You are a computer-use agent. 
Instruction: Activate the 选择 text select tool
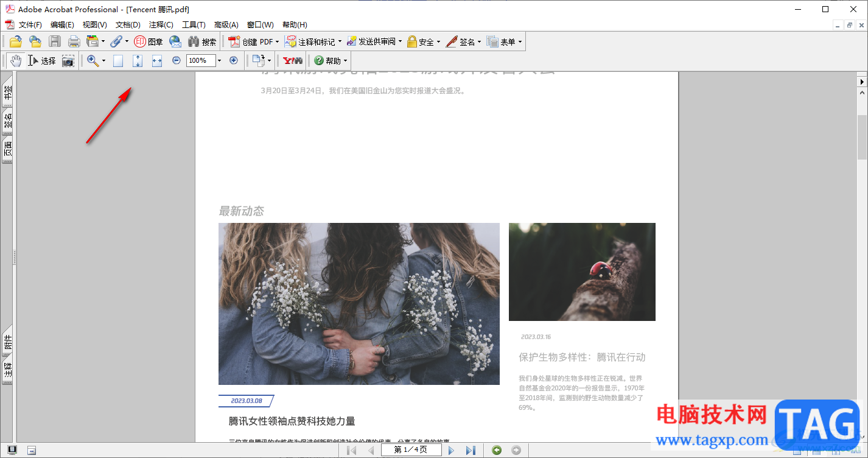(42, 60)
